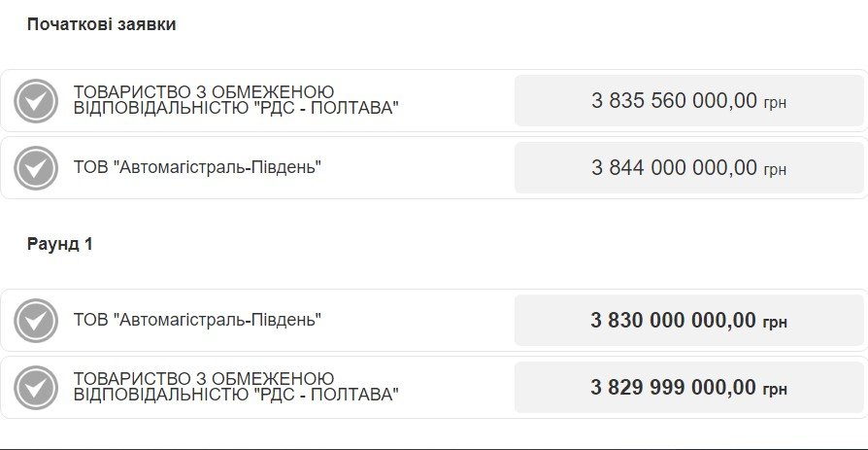Click the Початкові заявки section heading
The height and width of the screenshot is (450, 868).
click(101, 24)
